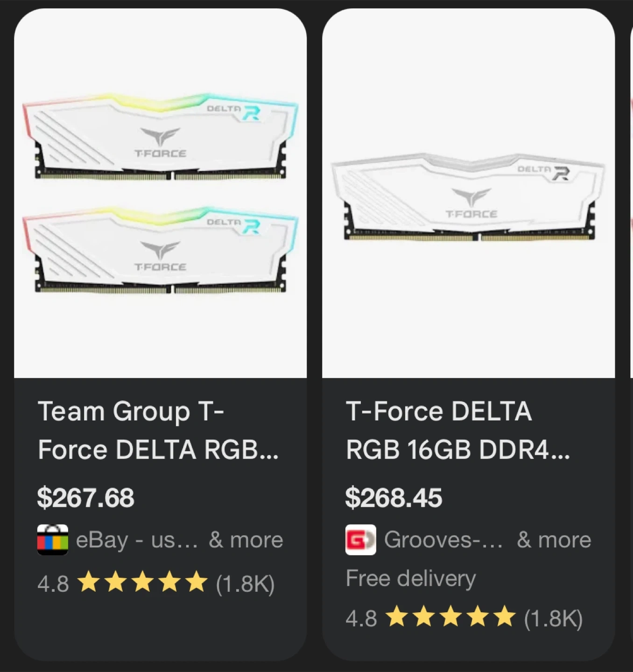Open the dual-stick RGB RAM product image
633x672 pixels.
coord(160,192)
